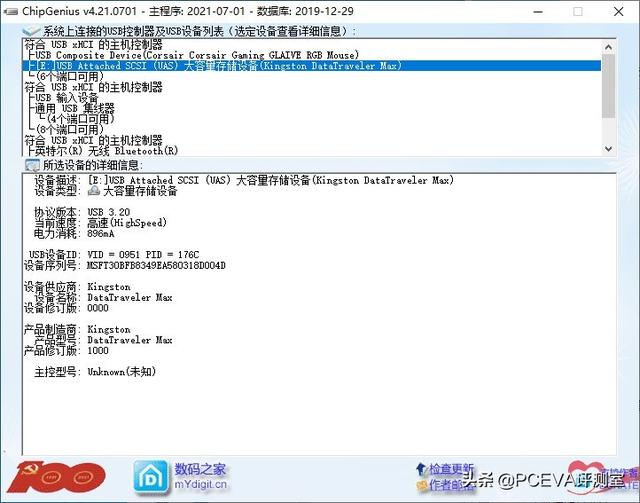Close the ChipGenius window
This screenshot has width=640, height=503.
(618, 11)
